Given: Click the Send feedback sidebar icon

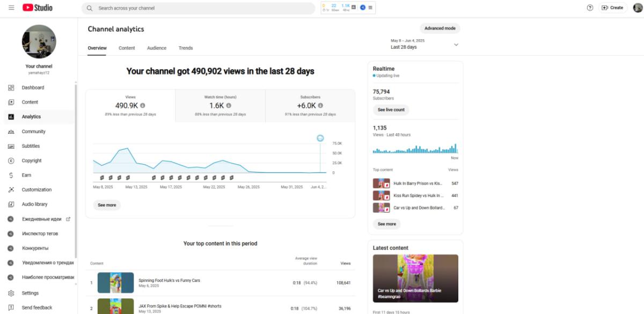Looking at the screenshot, I should pyautogui.click(x=11, y=308).
